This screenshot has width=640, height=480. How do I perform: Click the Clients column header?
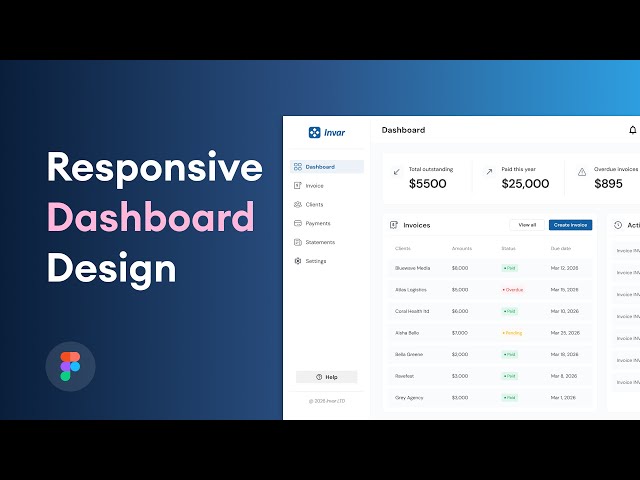pyautogui.click(x=403, y=248)
